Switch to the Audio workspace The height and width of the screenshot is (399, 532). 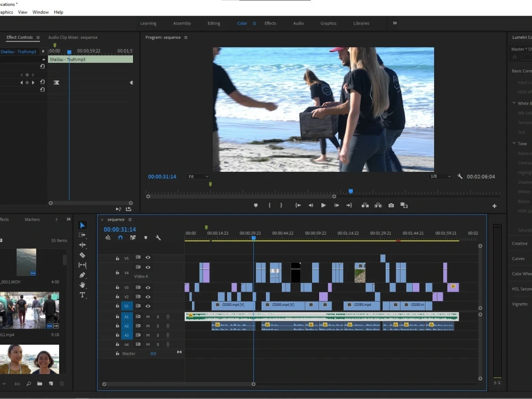coord(298,23)
